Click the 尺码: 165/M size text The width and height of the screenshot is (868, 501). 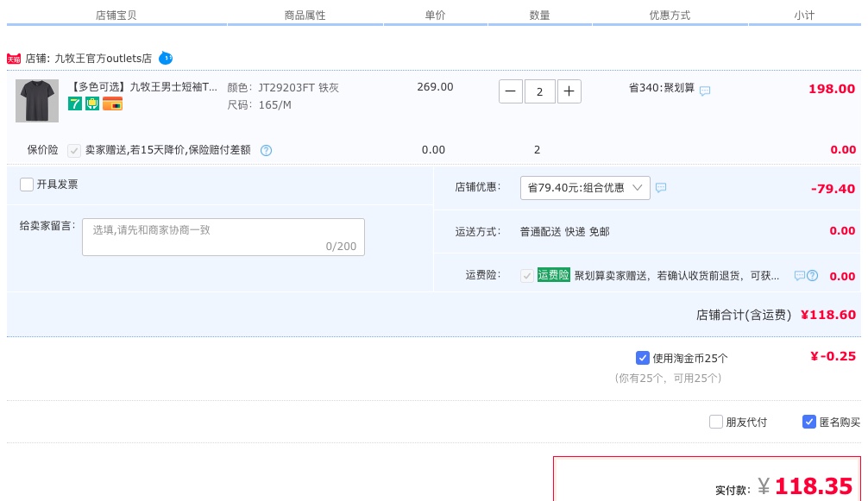(259, 105)
